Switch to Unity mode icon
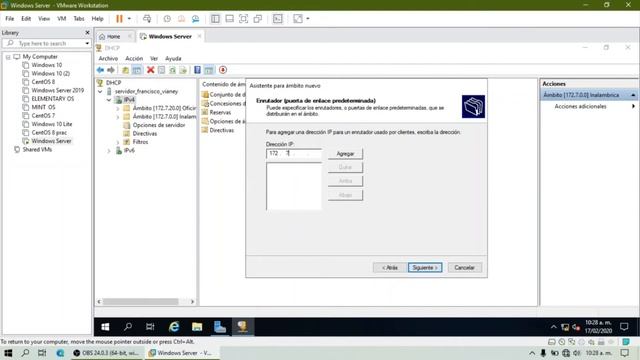 point(258,19)
